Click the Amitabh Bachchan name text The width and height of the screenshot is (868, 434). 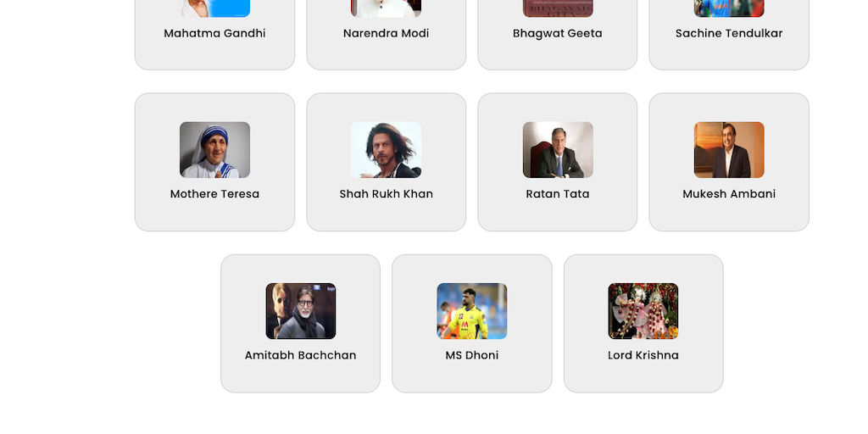301,355
